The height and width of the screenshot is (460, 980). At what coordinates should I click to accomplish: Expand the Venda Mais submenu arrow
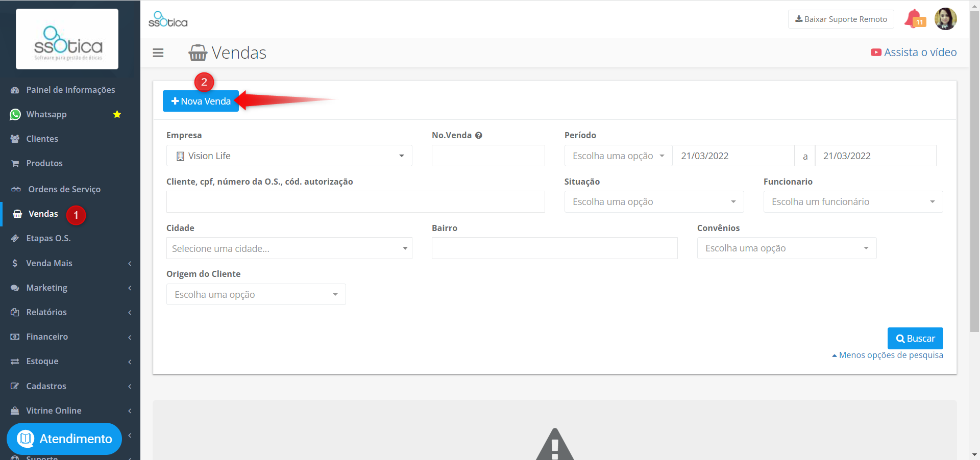[130, 263]
